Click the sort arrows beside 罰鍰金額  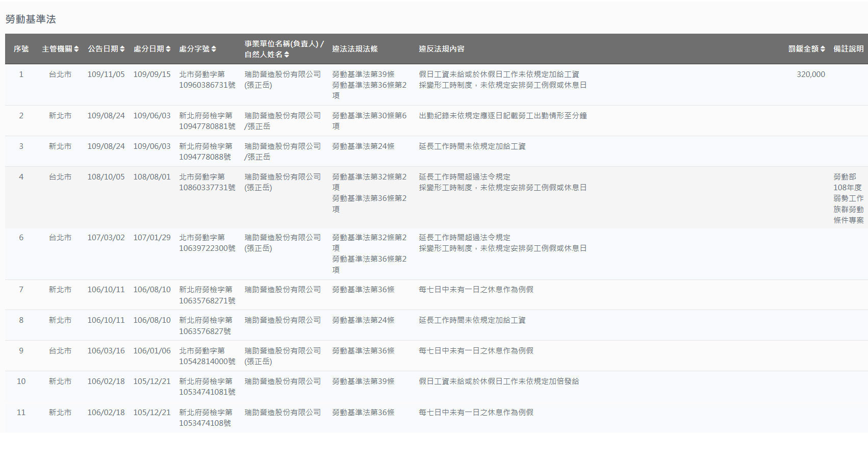pyautogui.click(x=823, y=49)
